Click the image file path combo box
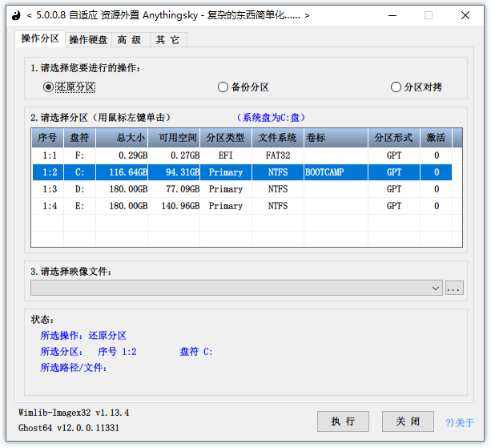The width and height of the screenshot is (491, 448). [x=231, y=288]
